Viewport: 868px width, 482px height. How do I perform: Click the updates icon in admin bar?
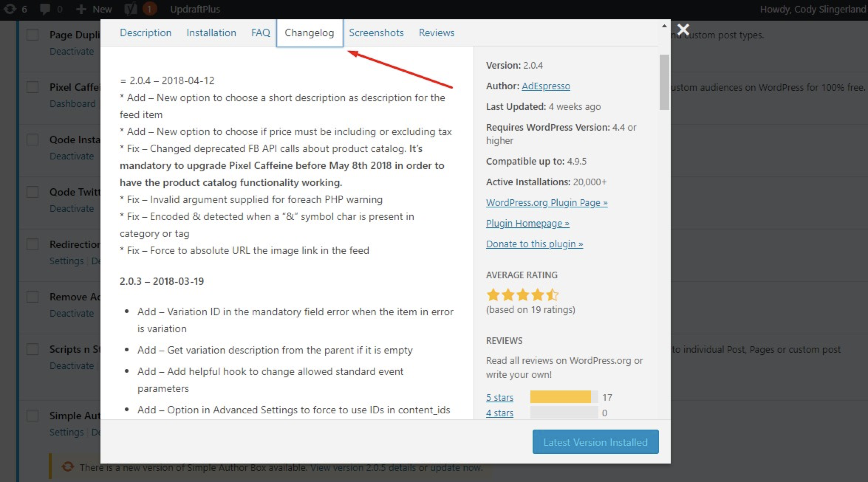point(10,9)
